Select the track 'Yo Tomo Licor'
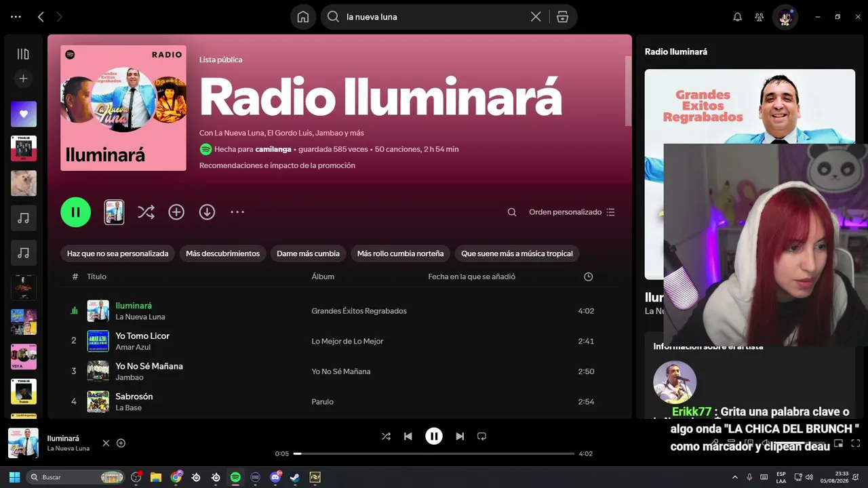 (142, 336)
